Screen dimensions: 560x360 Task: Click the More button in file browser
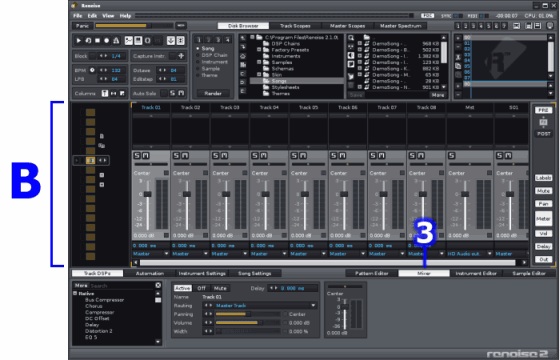coord(438,95)
